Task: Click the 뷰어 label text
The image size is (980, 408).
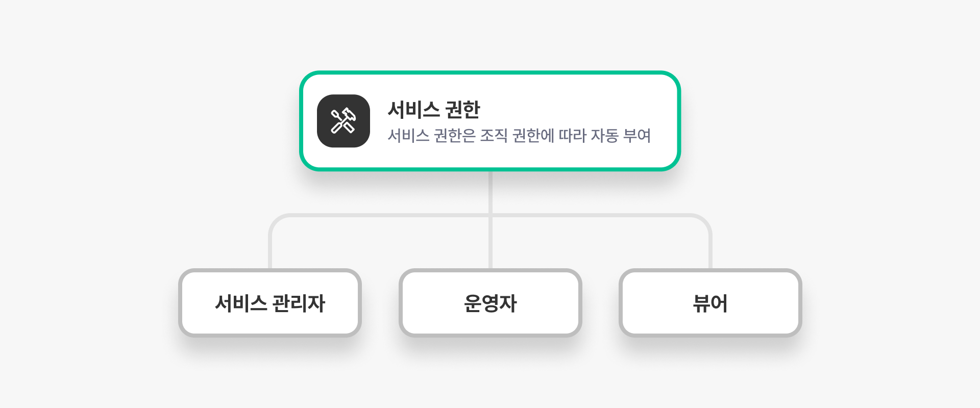Action: coord(710,303)
